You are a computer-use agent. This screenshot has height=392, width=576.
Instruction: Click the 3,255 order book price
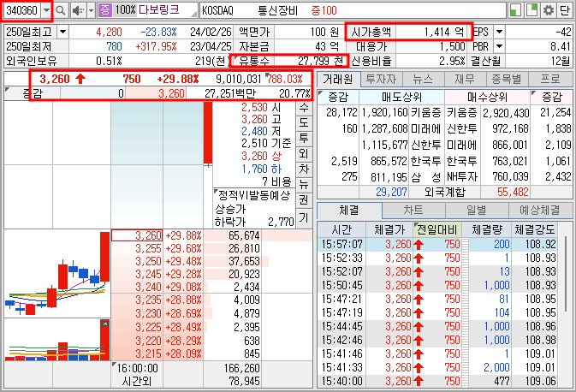[x=148, y=248]
